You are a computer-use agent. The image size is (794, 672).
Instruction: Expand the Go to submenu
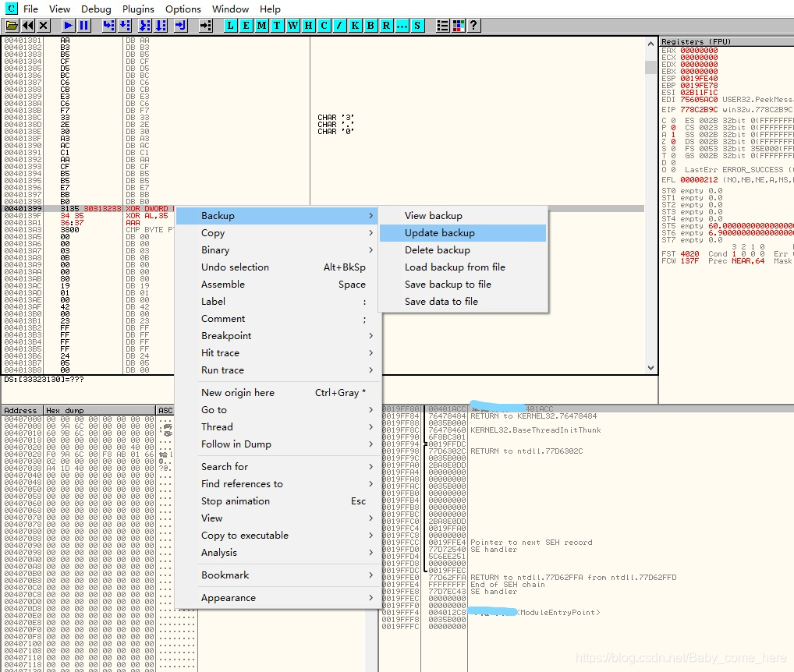(x=278, y=410)
